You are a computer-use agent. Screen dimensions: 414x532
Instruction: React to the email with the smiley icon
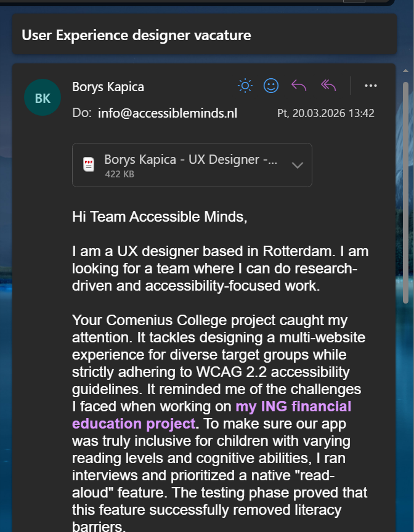[x=271, y=86]
